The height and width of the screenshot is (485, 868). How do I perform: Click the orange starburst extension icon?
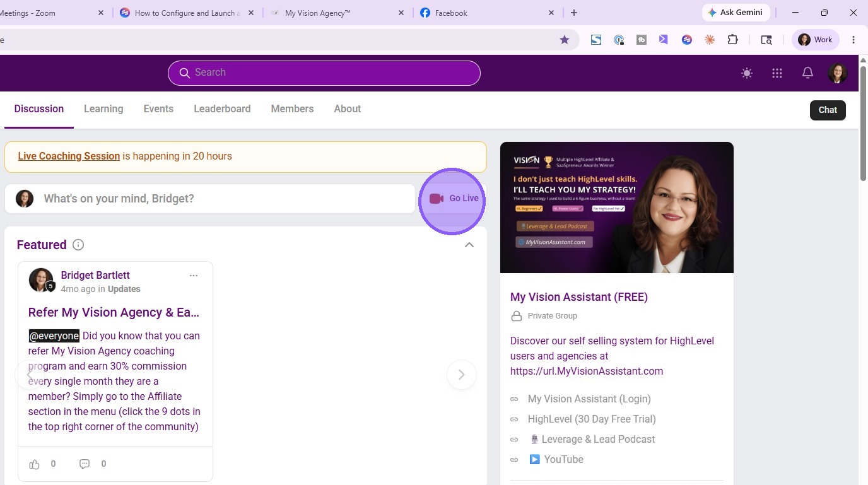[x=710, y=40]
